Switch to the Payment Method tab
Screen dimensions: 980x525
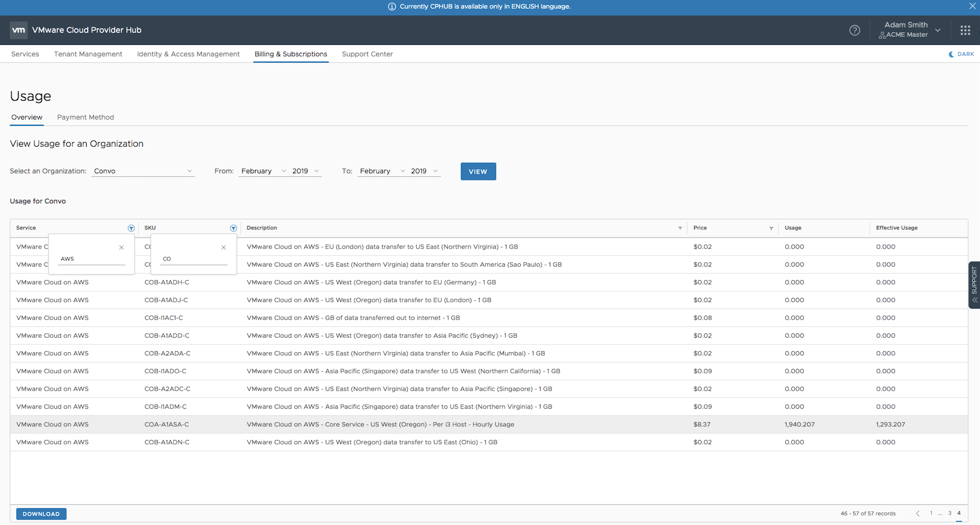86,117
